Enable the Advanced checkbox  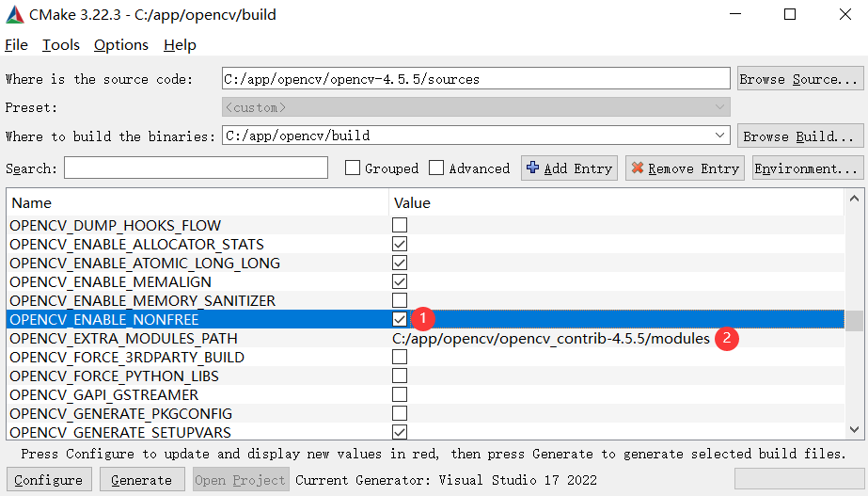coord(436,168)
